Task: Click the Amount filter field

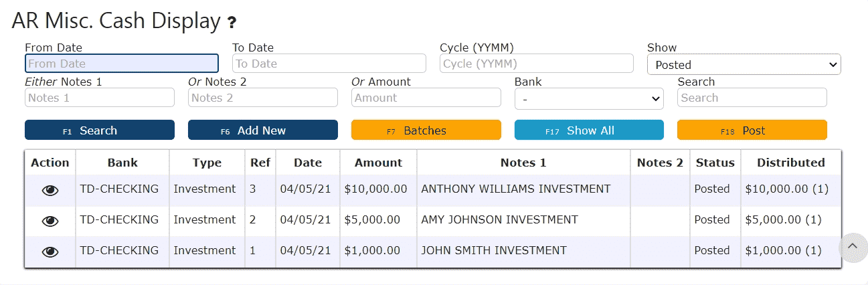Action: (426, 98)
